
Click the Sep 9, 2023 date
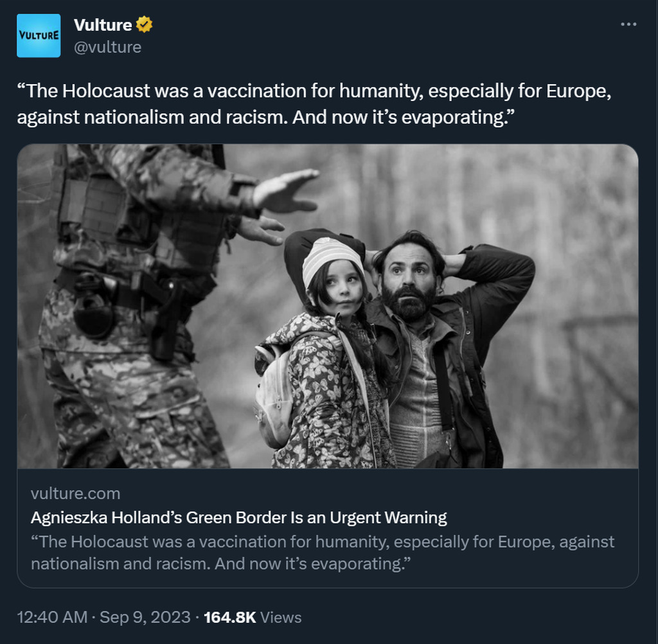pos(145,617)
